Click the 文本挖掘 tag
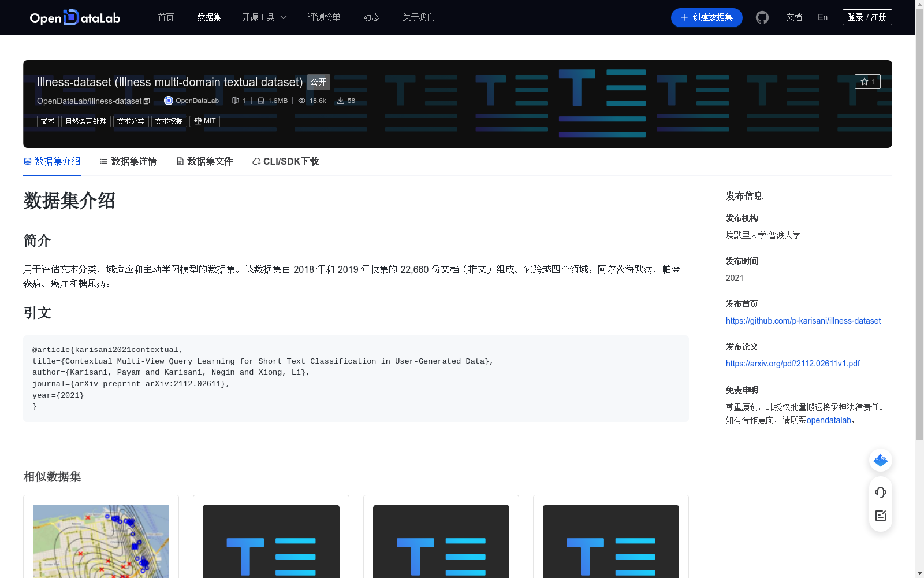Image resolution: width=924 pixels, height=578 pixels. tap(169, 121)
